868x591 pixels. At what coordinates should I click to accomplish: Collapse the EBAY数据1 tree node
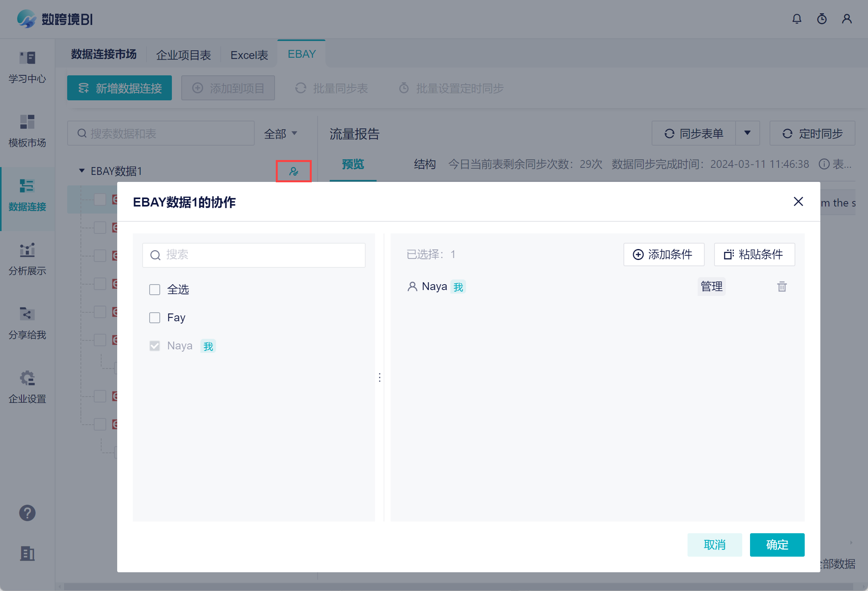tap(82, 171)
